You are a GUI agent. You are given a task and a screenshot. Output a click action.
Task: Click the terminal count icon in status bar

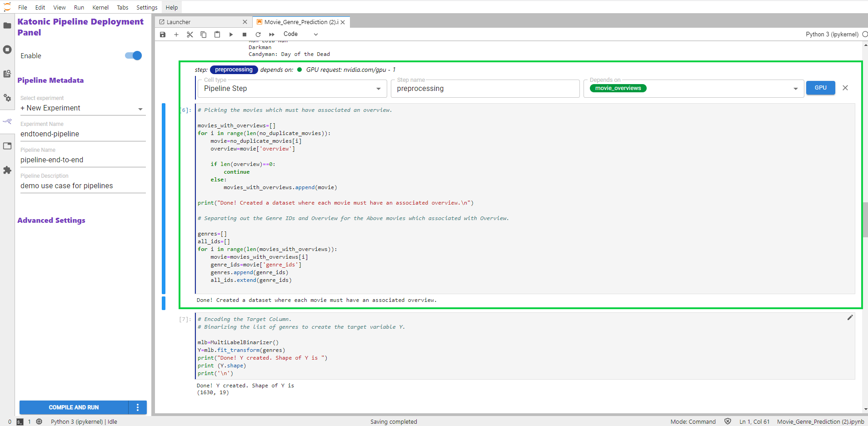(20, 421)
